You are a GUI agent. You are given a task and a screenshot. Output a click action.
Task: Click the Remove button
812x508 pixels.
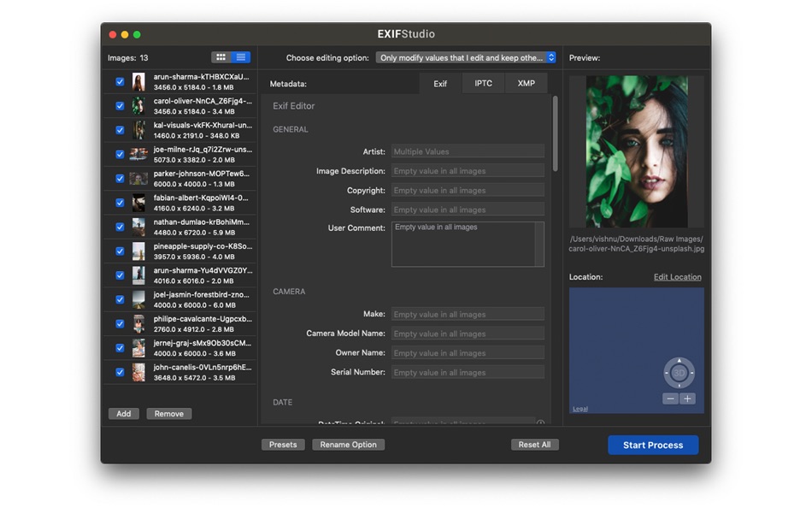[x=169, y=414]
